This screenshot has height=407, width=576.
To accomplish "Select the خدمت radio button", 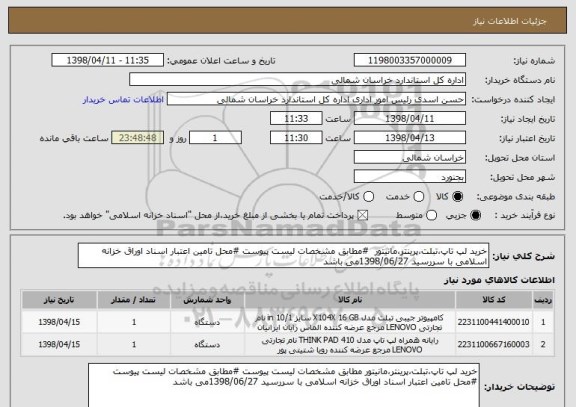I will pos(418,197).
